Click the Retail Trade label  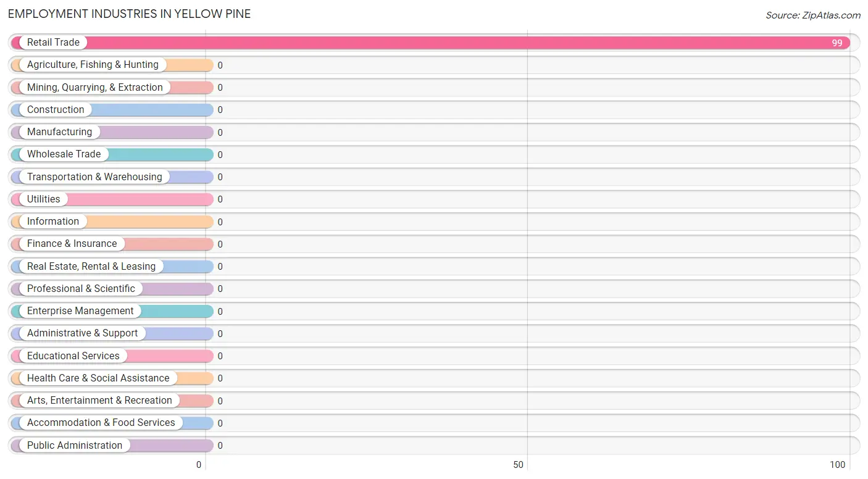point(53,43)
